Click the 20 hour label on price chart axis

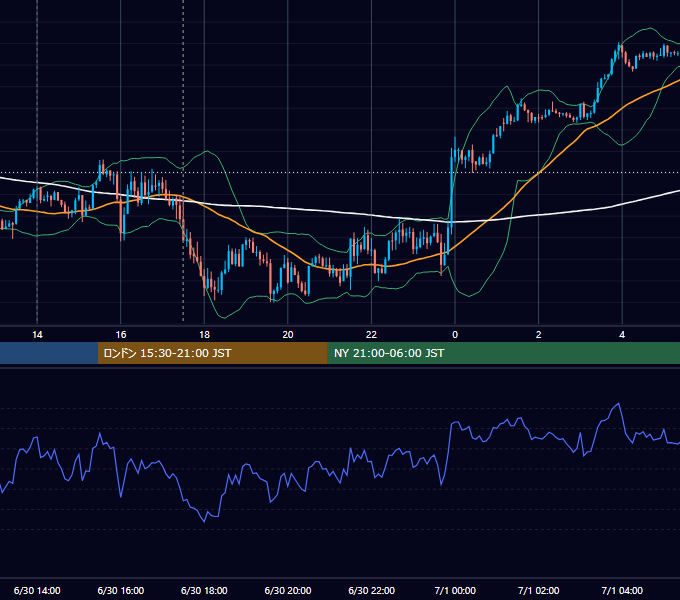pos(288,335)
